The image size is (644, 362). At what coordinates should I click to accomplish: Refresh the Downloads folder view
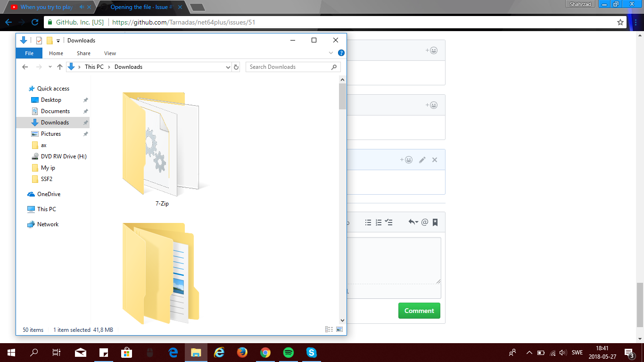pos(236,66)
